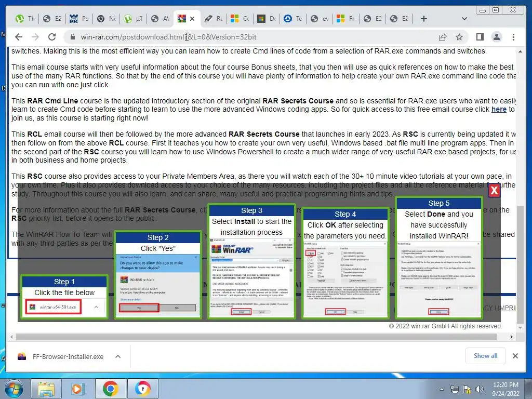Switch to the "Fr" tab
Image resolution: width=532 pixels, height=399 pixels.
point(346,19)
